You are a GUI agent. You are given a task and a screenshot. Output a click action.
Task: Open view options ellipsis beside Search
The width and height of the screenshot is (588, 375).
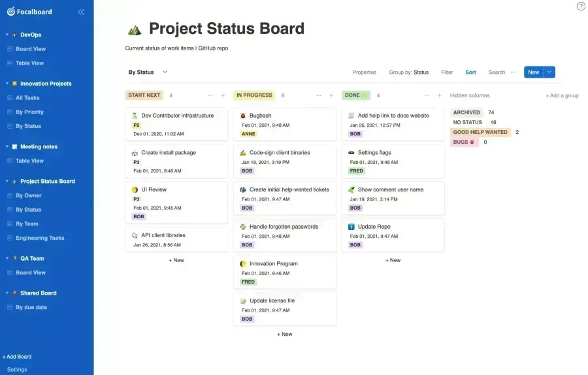pos(513,72)
